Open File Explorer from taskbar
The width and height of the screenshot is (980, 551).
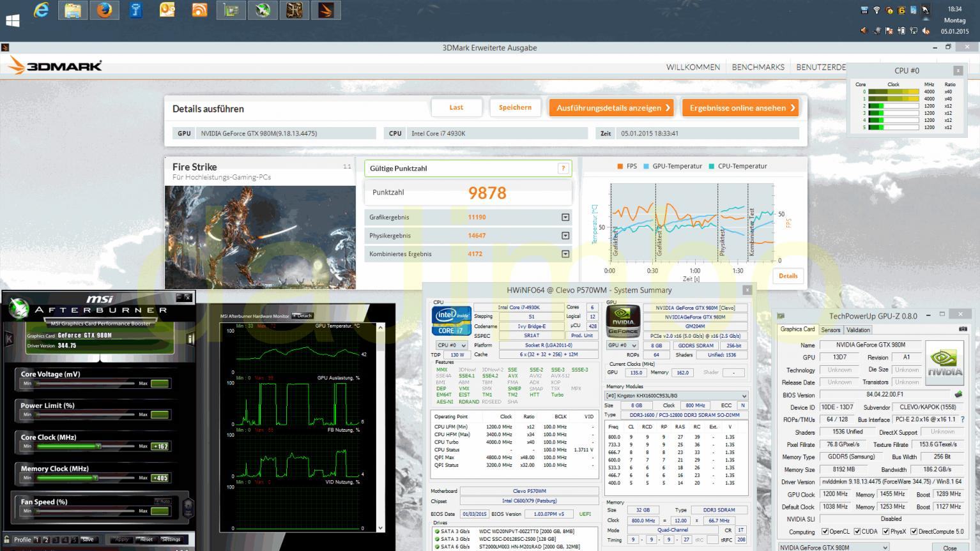pyautogui.click(x=72, y=10)
